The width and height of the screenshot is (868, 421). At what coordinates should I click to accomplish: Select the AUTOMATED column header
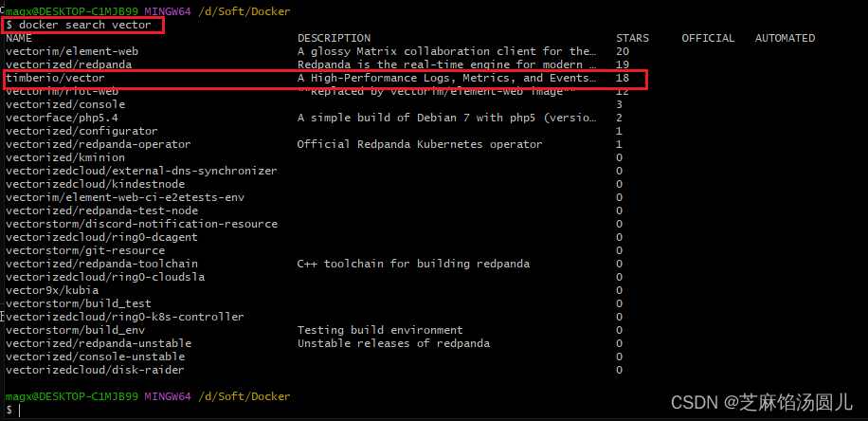click(x=785, y=38)
